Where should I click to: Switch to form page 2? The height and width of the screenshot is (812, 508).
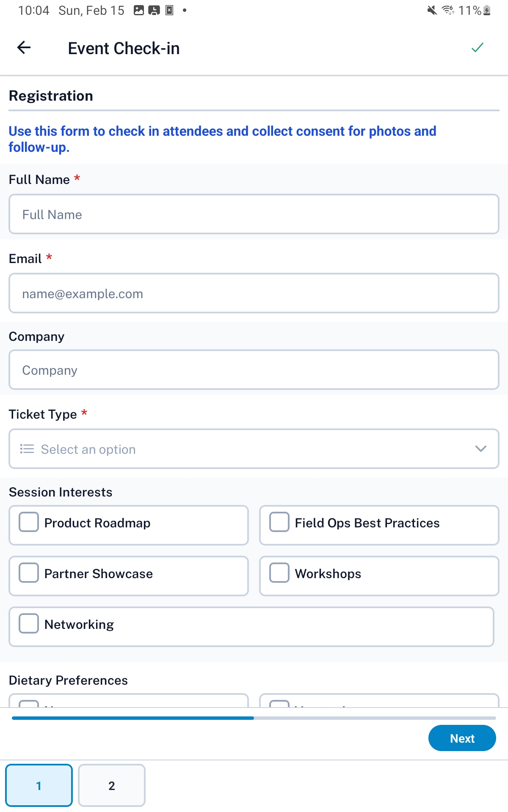(111, 785)
